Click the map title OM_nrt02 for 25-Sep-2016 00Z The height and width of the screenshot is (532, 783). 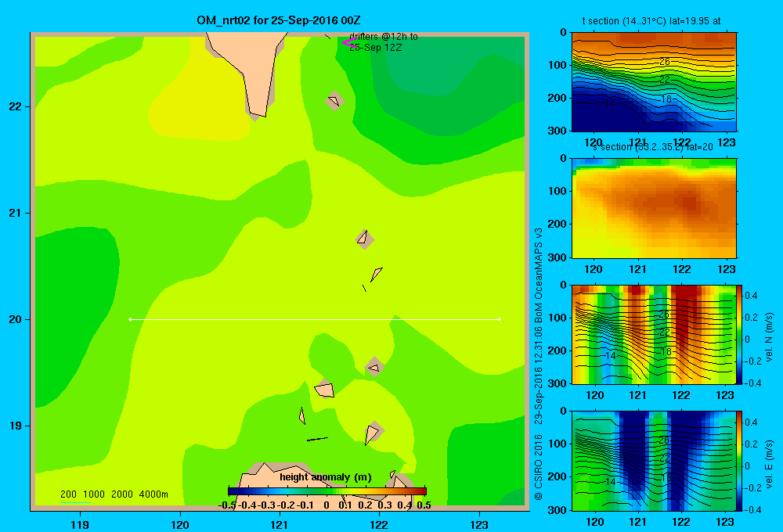pyautogui.click(x=279, y=20)
